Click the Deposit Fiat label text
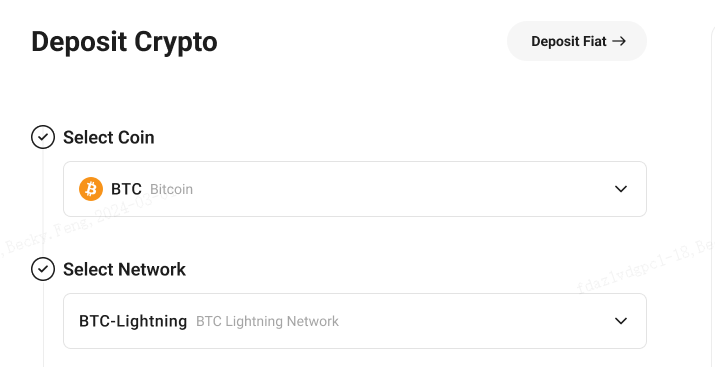The height and width of the screenshot is (367, 715). [569, 41]
